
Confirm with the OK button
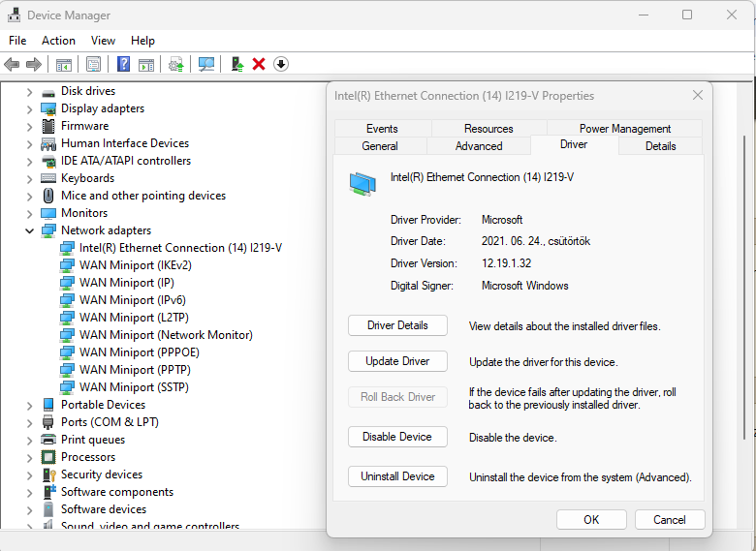coord(591,520)
